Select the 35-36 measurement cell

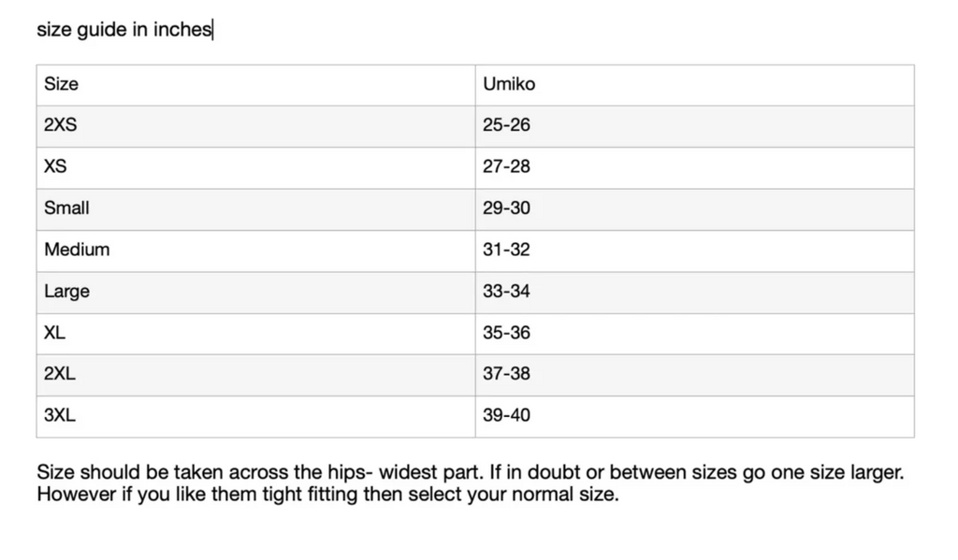click(x=695, y=334)
